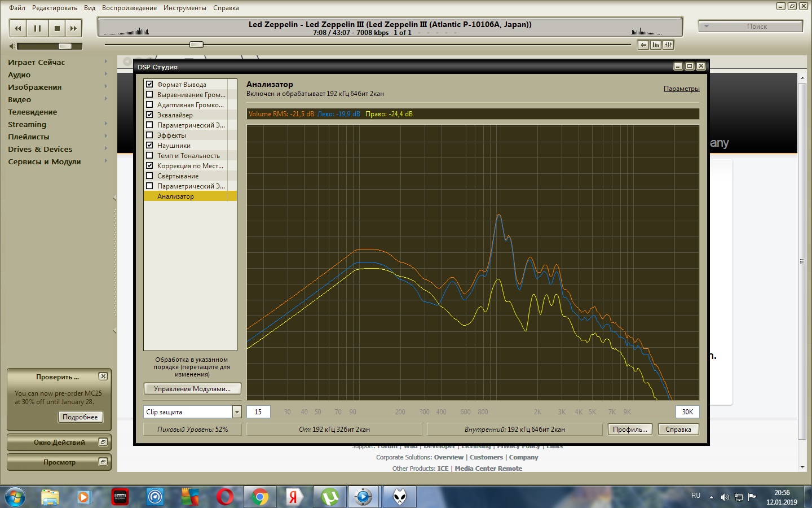This screenshot has height=508, width=812.
Task: Expand the Играет Сейчас sidebar arrow
Action: (105, 62)
